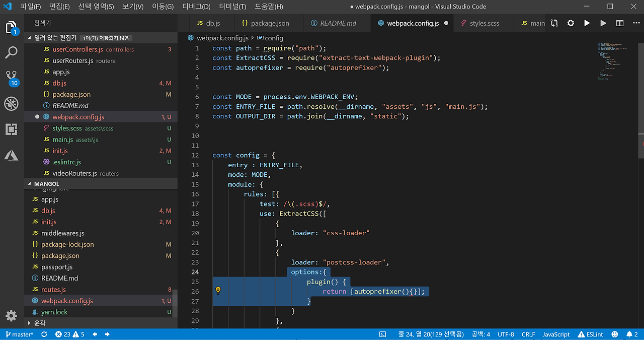Click line number 12 in gutter

tap(195, 155)
